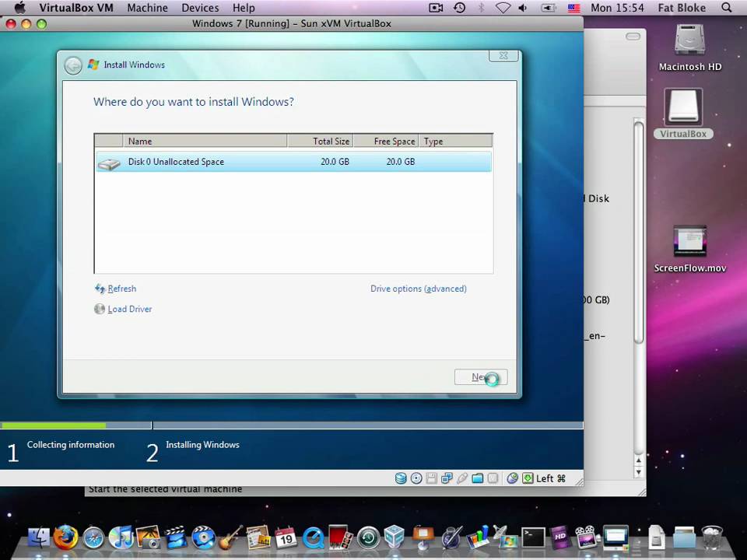Click the vertical scrollbar thumb in background window

click(x=638, y=232)
